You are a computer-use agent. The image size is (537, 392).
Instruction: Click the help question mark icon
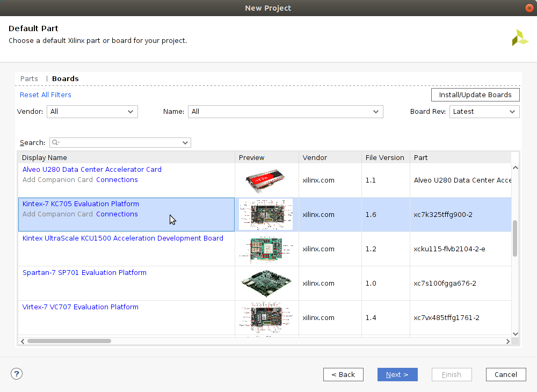coord(17,374)
